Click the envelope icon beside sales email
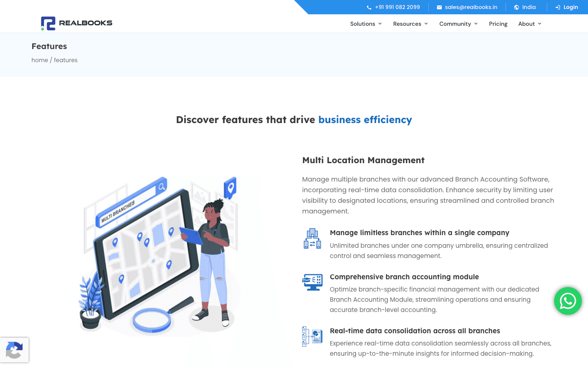This screenshot has height=368, width=588. [439, 7]
